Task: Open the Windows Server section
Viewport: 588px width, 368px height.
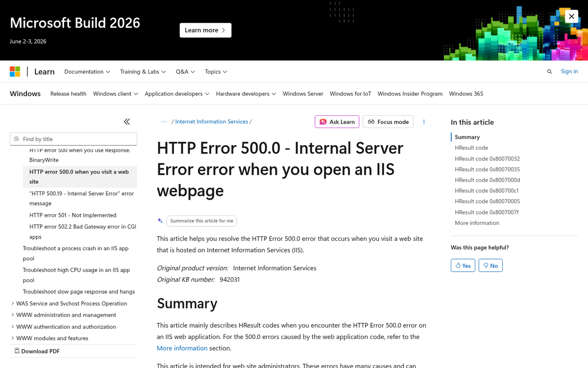Action: [x=303, y=94]
